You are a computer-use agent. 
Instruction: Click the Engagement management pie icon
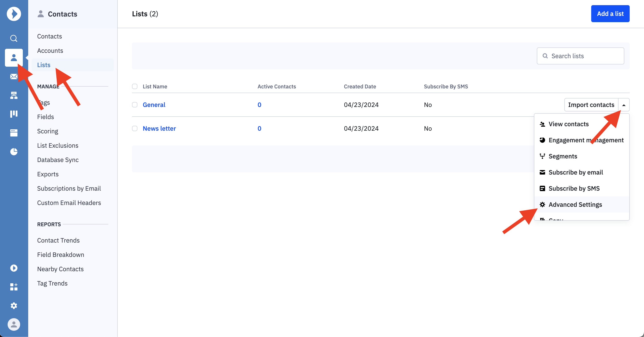coord(542,140)
